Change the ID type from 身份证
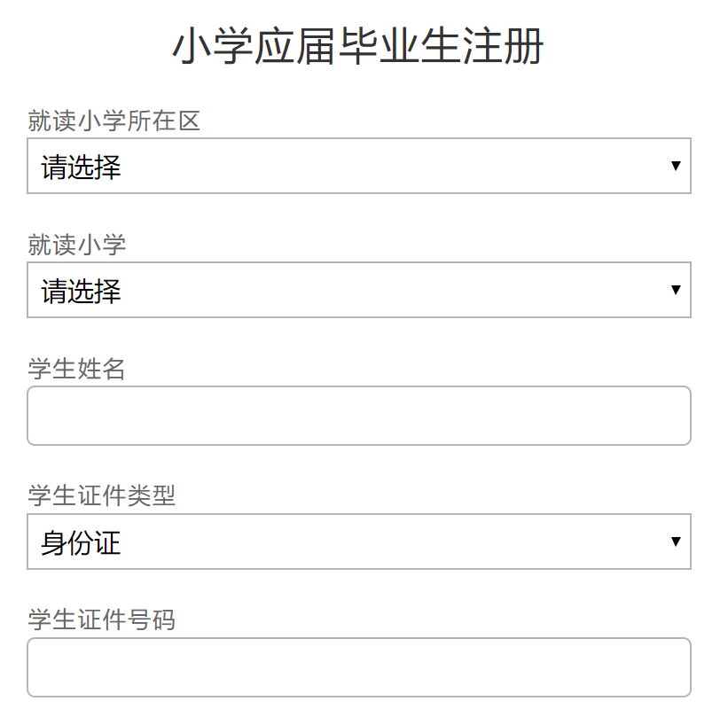This screenshot has width=728, height=717. point(358,542)
